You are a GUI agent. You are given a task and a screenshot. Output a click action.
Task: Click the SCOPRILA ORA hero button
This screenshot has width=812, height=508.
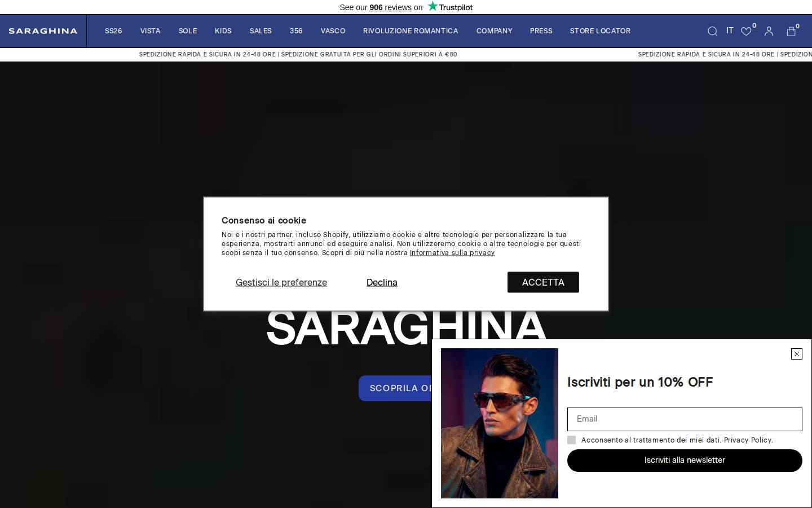pyautogui.click(x=395, y=388)
